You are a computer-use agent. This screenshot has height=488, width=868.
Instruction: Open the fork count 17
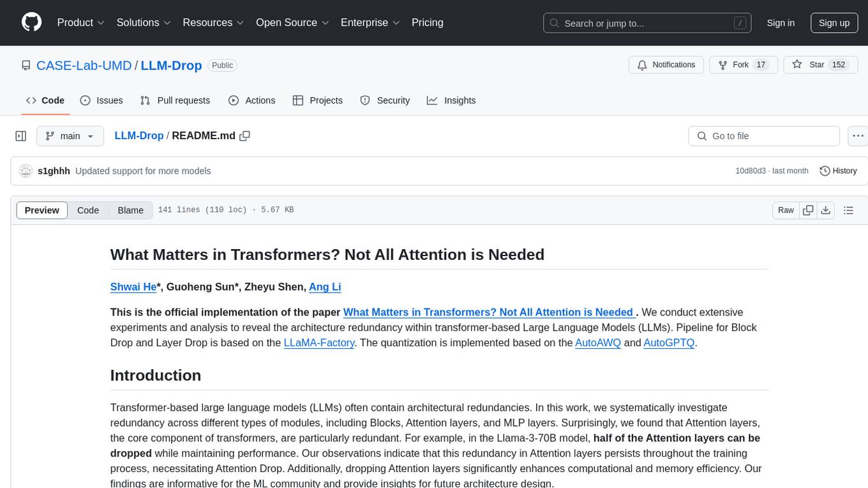pos(760,65)
